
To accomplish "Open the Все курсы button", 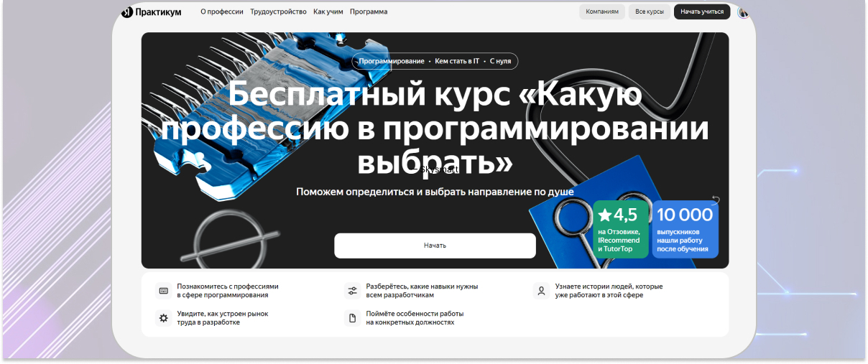I will click(650, 11).
